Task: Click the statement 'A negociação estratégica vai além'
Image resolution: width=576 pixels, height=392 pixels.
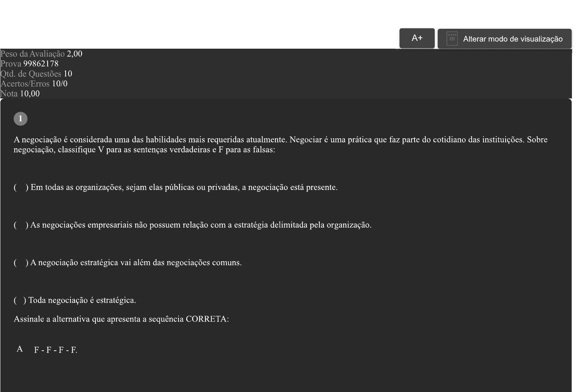Action: tap(136, 263)
